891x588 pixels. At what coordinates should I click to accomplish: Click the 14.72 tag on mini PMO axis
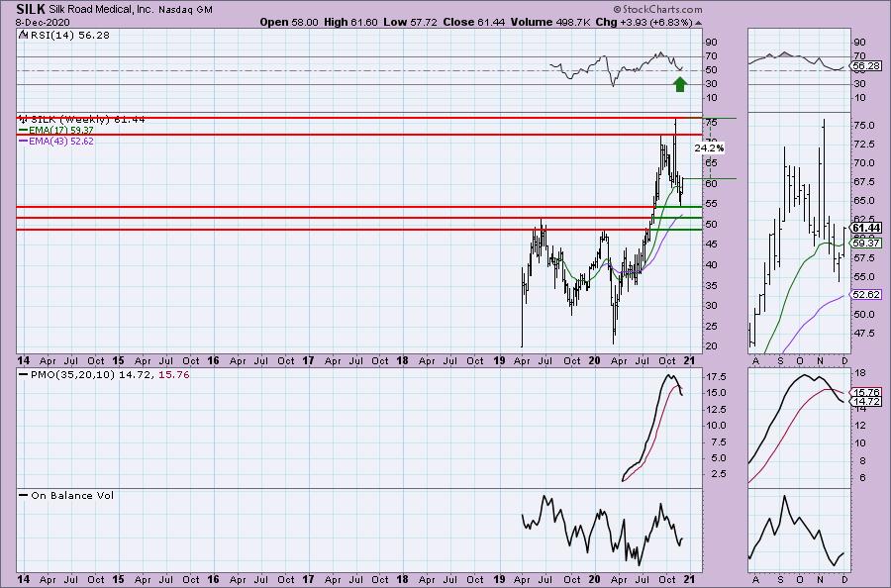[866, 402]
